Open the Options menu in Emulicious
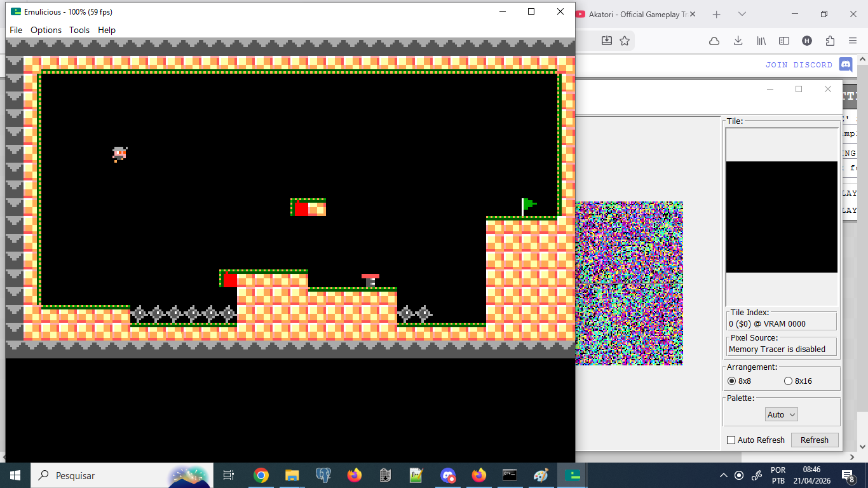 tap(46, 30)
